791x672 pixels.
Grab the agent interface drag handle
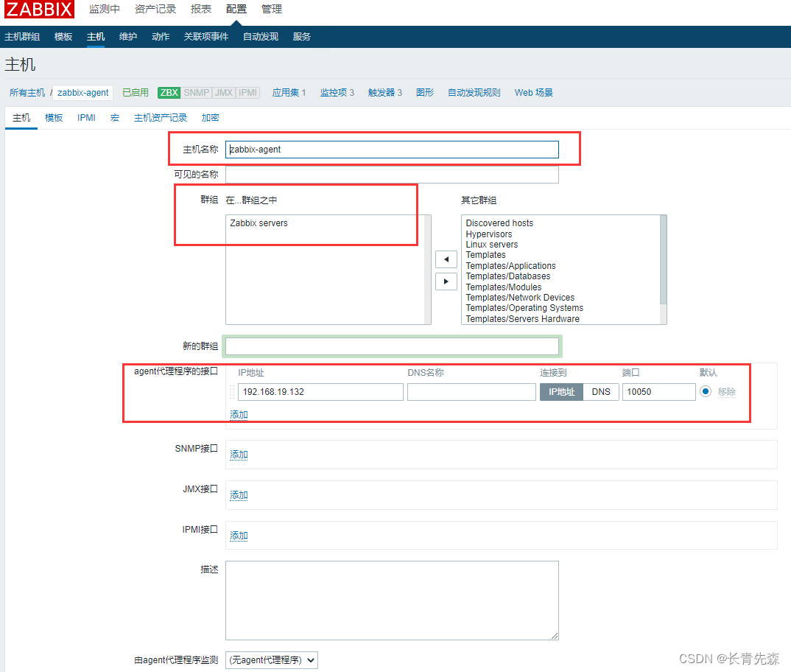tap(232, 392)
